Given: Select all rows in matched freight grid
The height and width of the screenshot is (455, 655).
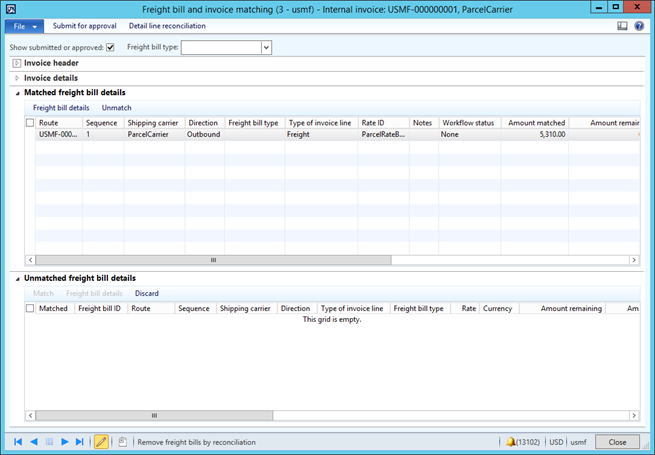Looking at the screenshot, I should click(30, 123).
